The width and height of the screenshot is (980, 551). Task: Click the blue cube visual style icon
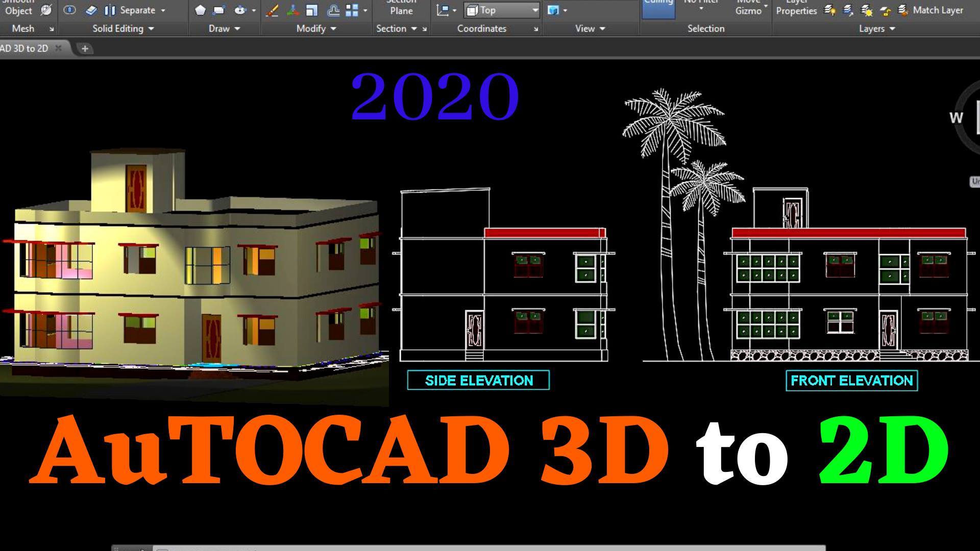(x=553, y=10)
